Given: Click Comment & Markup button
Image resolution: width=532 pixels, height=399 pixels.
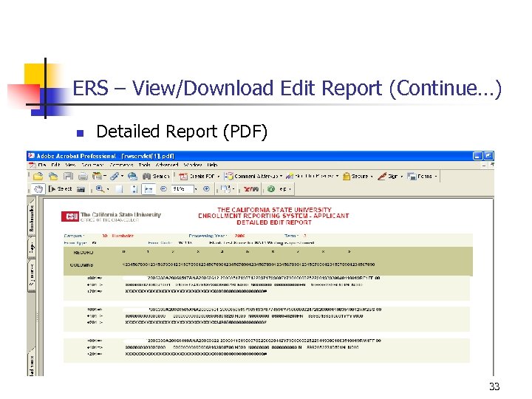Looking at the screenshot, I should (251, 176).
